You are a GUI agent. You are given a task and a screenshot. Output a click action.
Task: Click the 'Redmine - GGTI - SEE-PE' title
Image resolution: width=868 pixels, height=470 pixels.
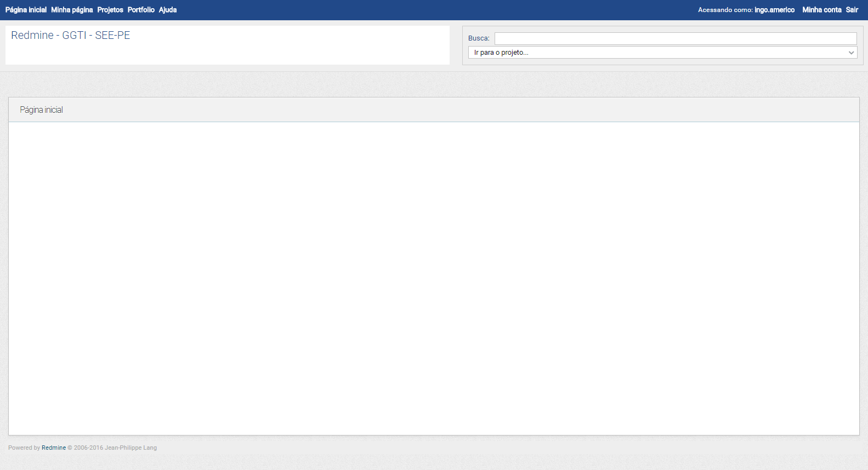pos(71,35)
